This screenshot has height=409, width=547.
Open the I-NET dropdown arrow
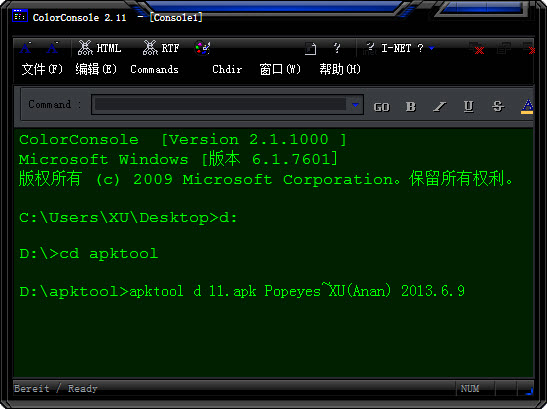432,48
